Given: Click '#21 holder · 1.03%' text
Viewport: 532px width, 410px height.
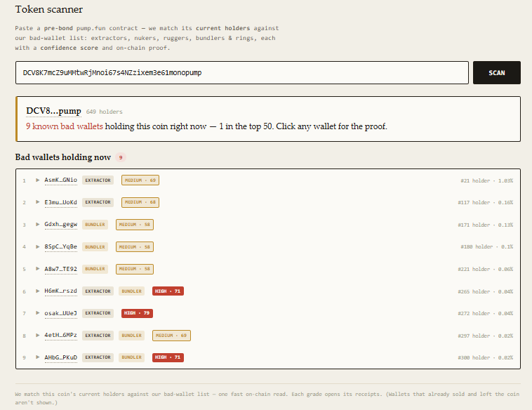Looking at the screenshot, I should point(486,180).
